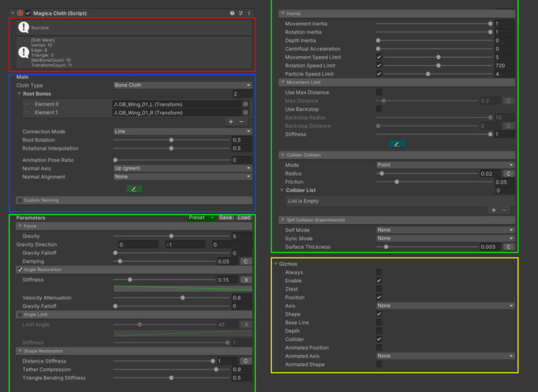
Task: Click the Magica Cloth script grid icon
Action: [x=20, y=13]
